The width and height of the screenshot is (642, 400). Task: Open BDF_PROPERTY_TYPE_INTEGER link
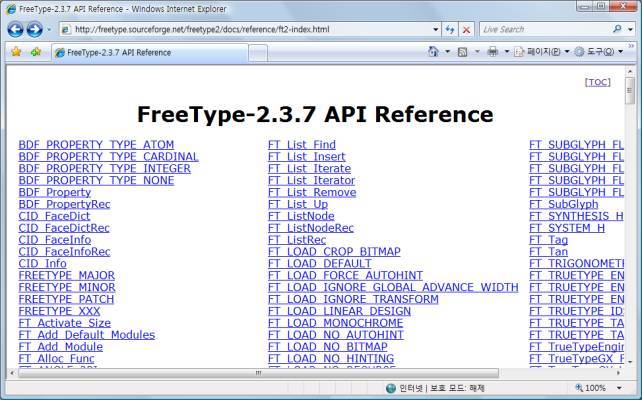104,169
